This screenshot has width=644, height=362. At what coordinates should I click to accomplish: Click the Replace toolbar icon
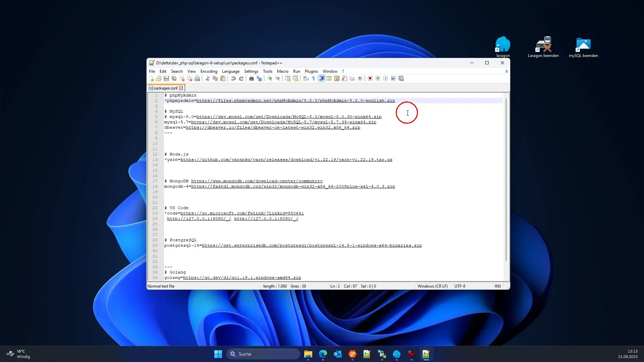259,78
